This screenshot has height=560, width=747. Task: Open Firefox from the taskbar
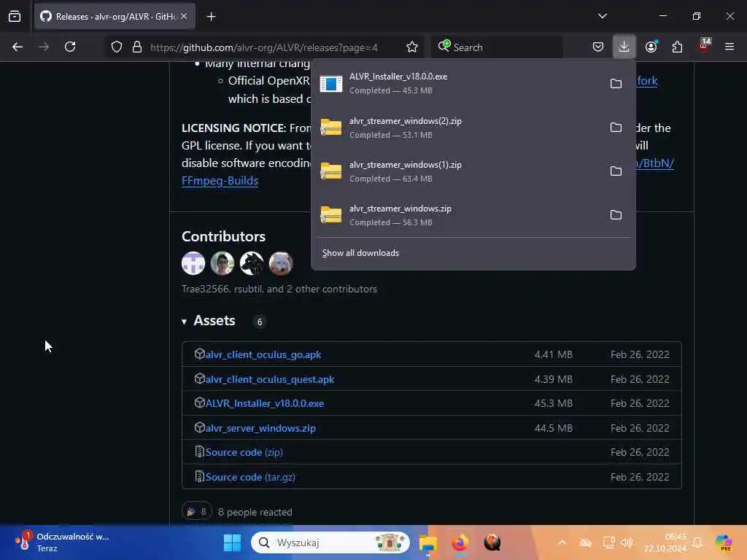point(460,542)
